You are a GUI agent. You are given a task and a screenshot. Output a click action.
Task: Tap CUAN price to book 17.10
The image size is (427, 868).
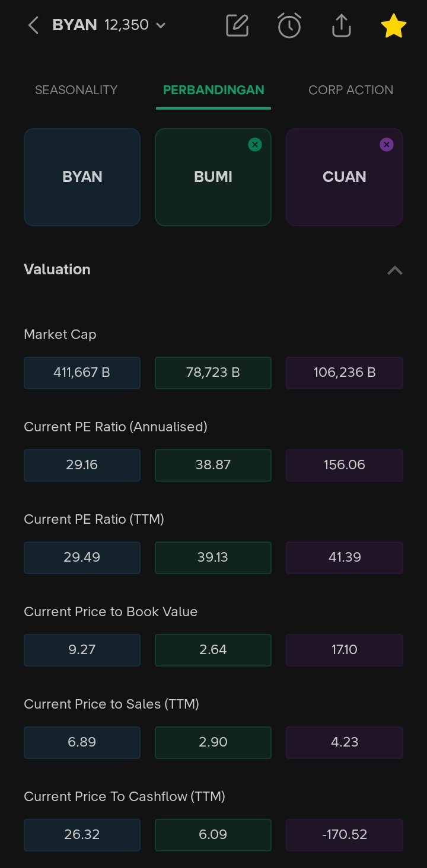(345, 650)
